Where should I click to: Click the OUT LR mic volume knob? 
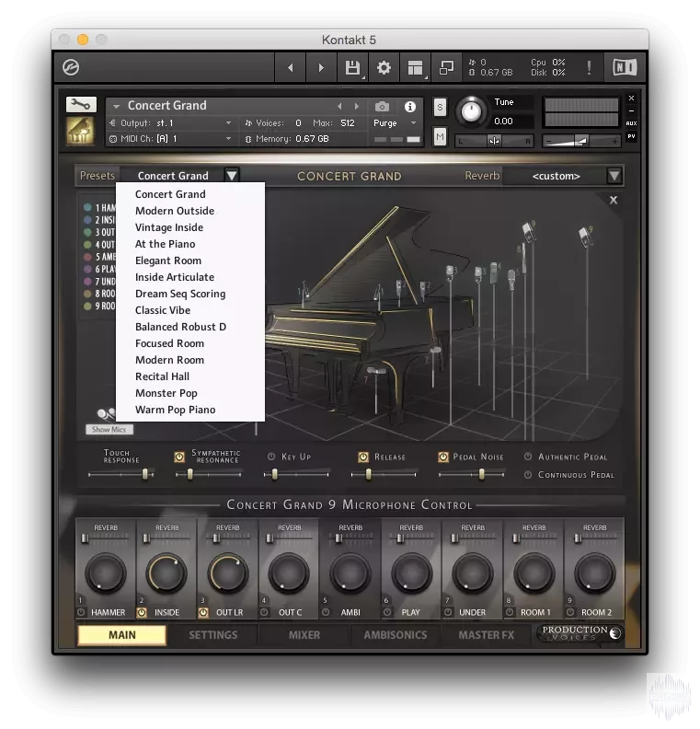[x=227, y=573]
